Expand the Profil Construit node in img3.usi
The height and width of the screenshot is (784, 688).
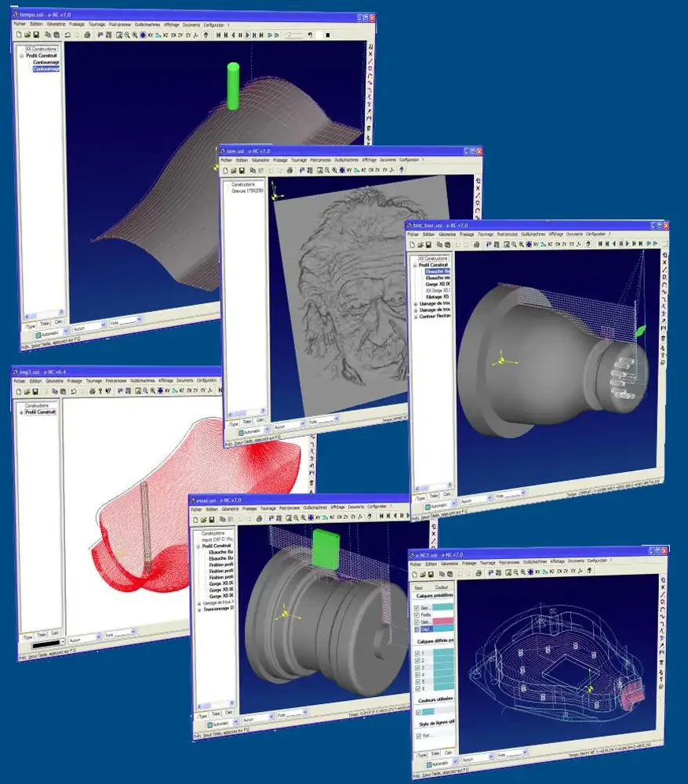21,412
